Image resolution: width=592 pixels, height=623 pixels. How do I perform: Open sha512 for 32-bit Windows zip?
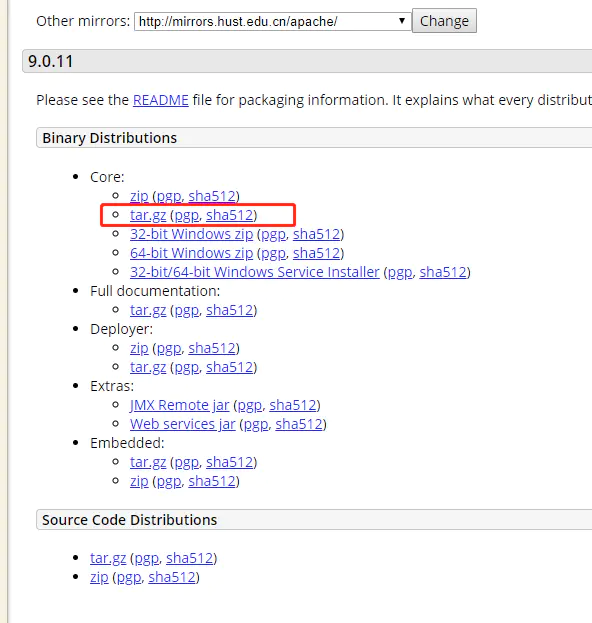[317, 234]
